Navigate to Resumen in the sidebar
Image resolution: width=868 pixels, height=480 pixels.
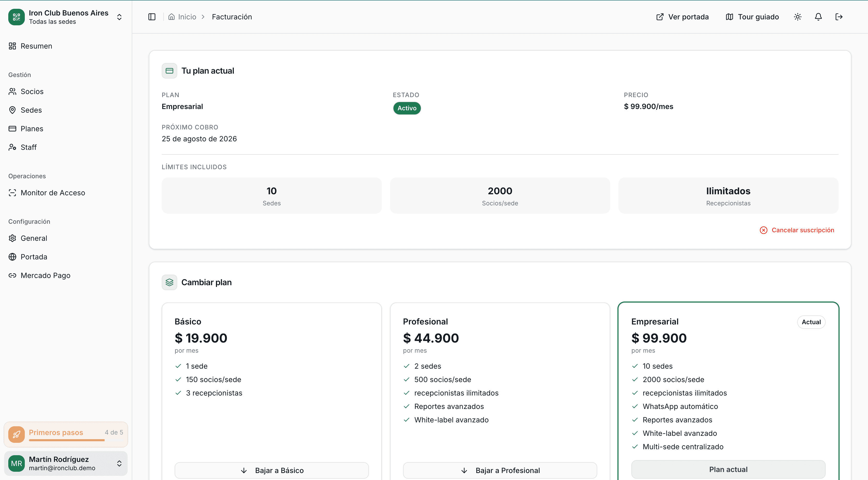pyautogui.click(x=36, y=46)
